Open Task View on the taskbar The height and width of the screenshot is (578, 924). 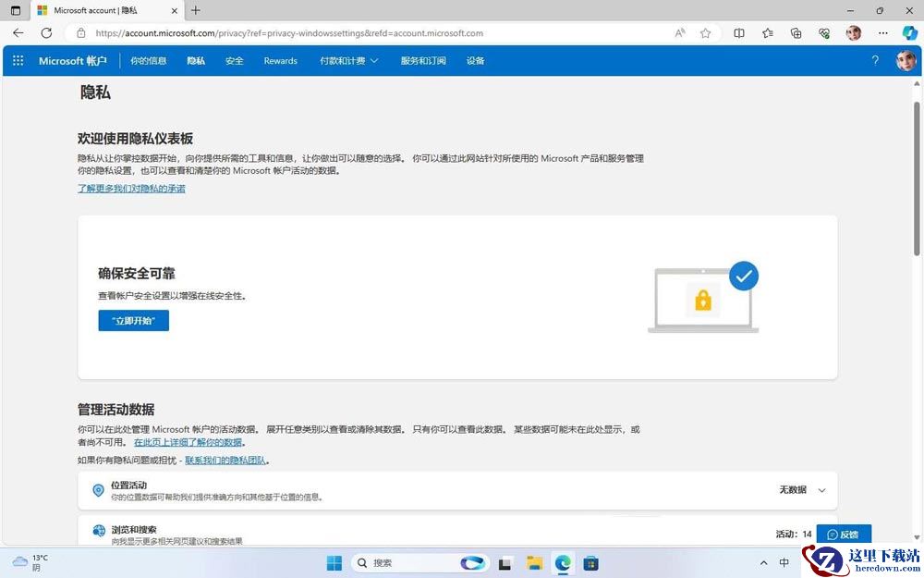click(505, 564)
